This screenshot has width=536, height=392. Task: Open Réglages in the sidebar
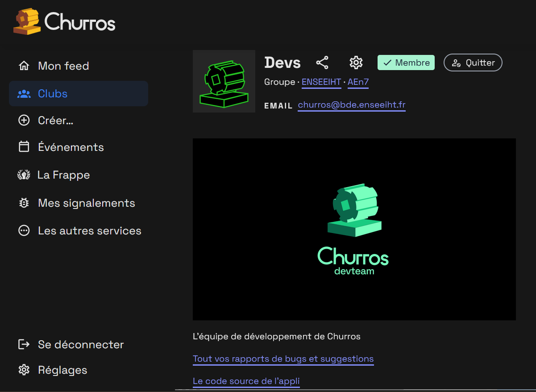point(62,370)
